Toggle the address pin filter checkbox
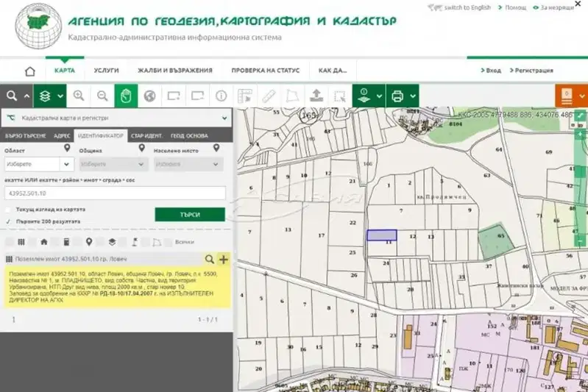 [x=77, y=242]
